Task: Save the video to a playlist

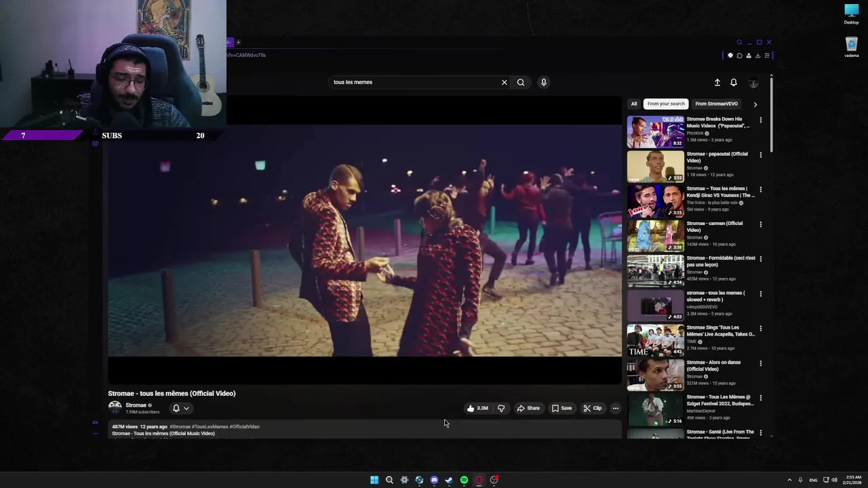Action: pos(561,408)
